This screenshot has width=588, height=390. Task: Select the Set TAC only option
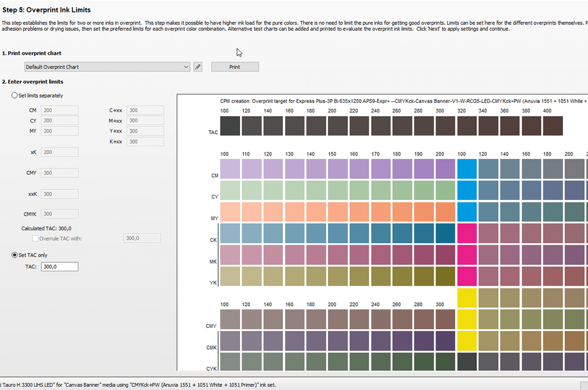click(15, 255)
